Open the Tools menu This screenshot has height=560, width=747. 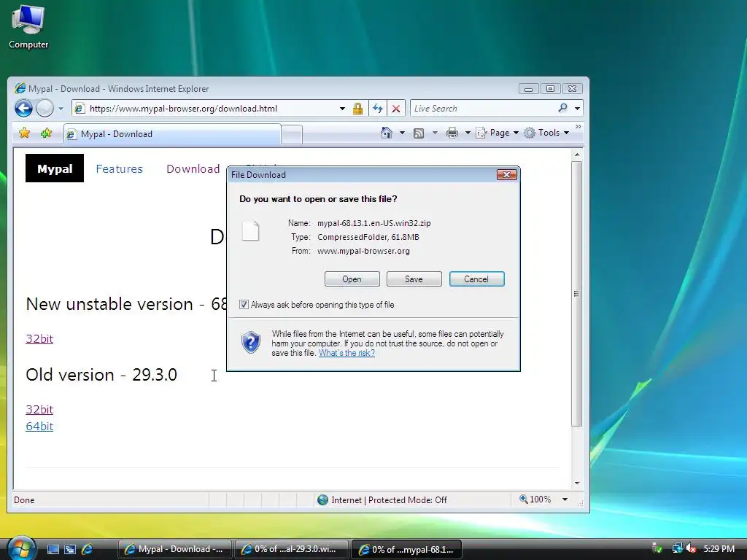546,133
